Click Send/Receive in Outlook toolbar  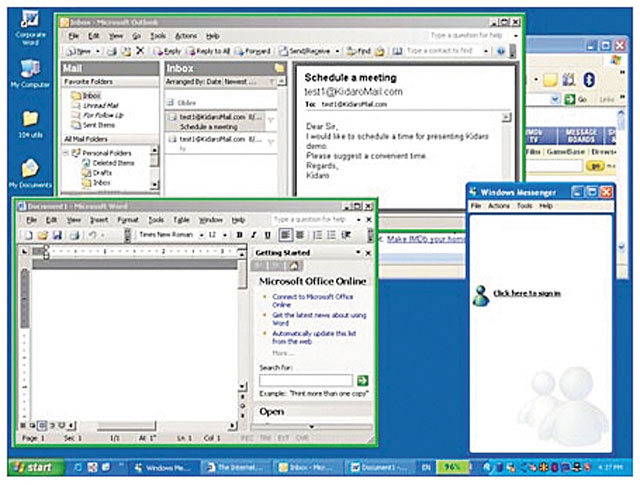[x=305, y=51]
